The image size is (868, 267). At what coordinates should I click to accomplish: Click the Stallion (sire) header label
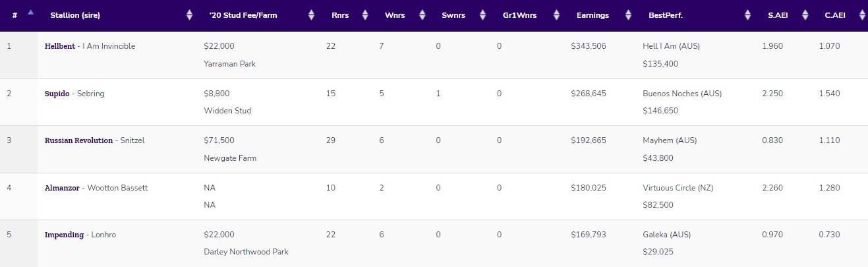click(75, 15)
